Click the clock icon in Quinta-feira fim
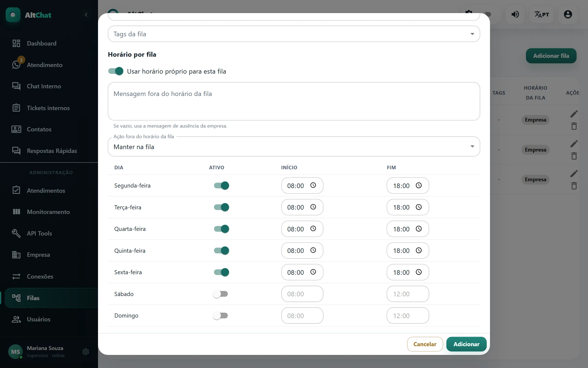Viewport: 588px width, 368px height. point(419,250)
